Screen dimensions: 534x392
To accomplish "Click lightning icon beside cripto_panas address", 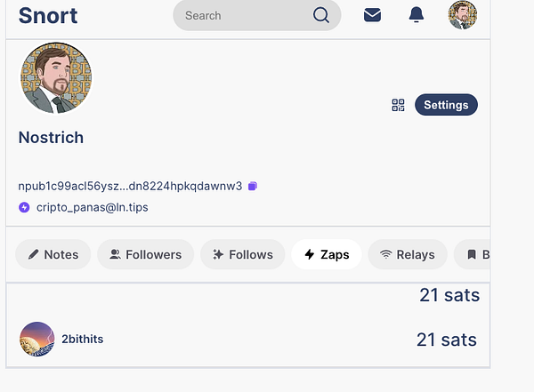I will tap(24, 207).
